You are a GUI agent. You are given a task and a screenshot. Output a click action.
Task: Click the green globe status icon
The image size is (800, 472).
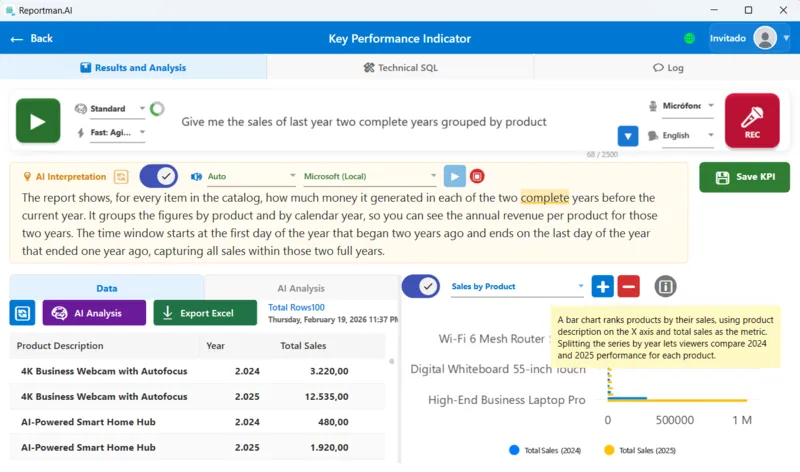(x=689, y=39)
